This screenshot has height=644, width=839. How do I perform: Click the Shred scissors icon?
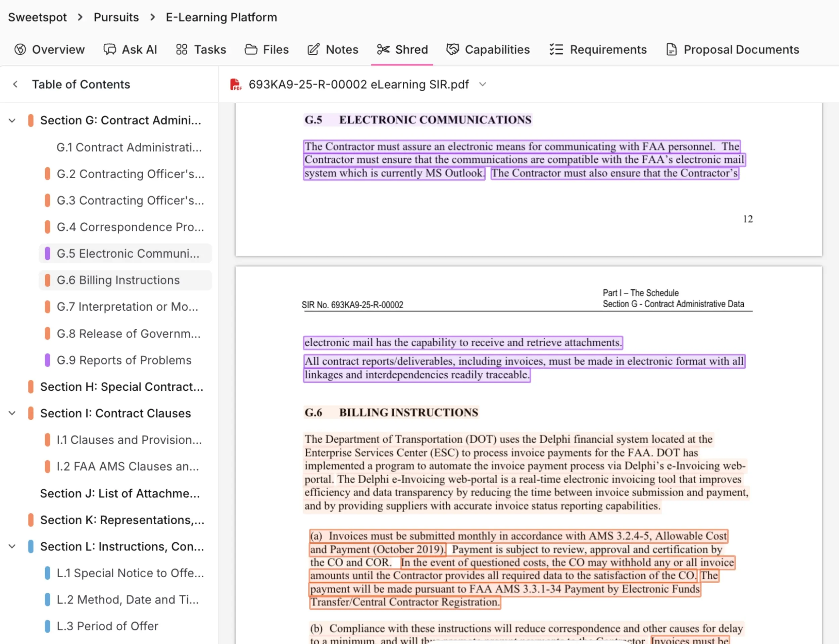point(383,49)
